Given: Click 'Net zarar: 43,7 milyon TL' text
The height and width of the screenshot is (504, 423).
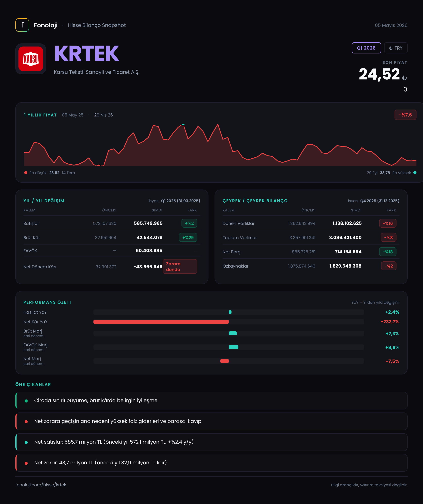Looking at the screenshot, I should click(100, 462).
